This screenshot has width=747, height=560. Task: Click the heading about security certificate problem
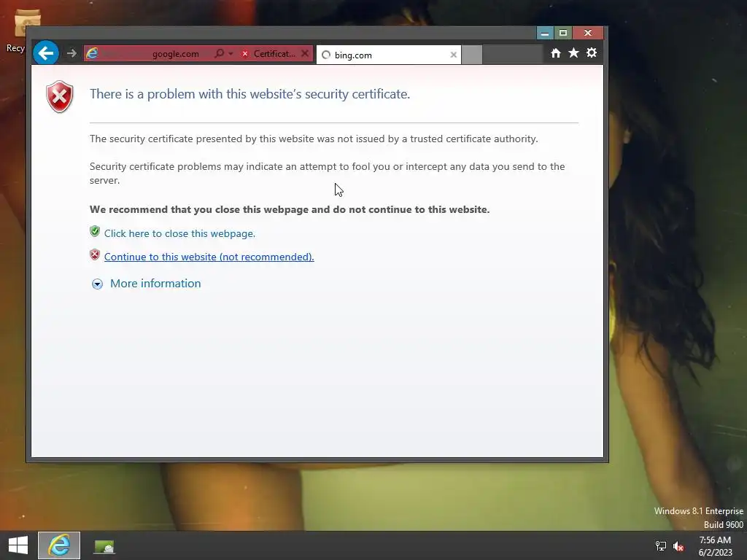click(x=249, y=94)
